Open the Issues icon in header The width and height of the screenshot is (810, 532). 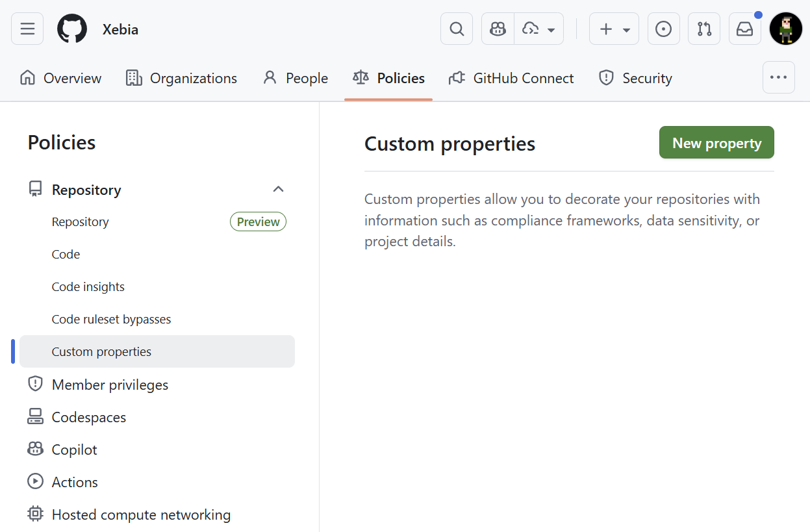click(x=663, y=29)
